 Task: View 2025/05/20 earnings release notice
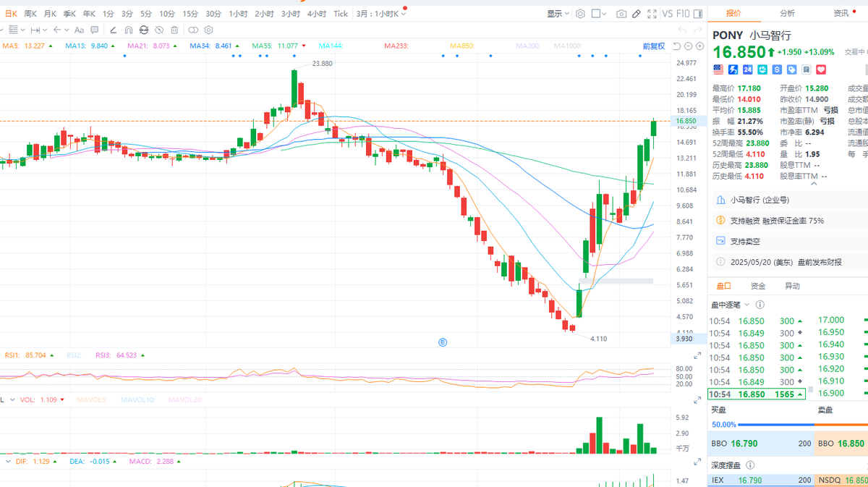(x=787, y=262)
